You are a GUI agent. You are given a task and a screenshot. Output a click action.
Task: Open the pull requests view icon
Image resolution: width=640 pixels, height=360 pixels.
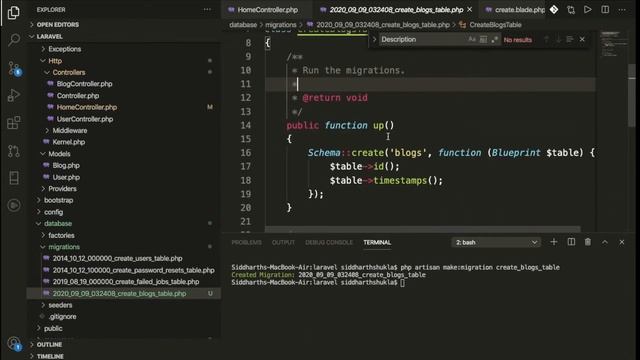(x=14, y=151)
